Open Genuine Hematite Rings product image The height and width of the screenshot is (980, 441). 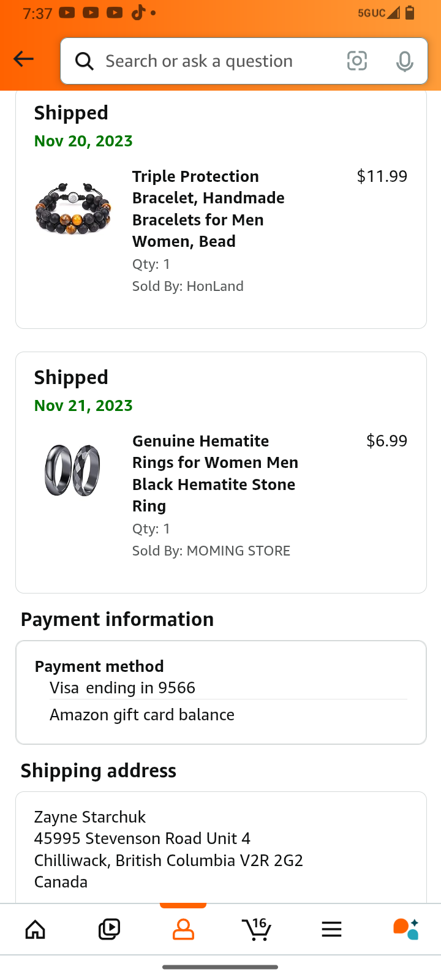click(x=72, y=470)
